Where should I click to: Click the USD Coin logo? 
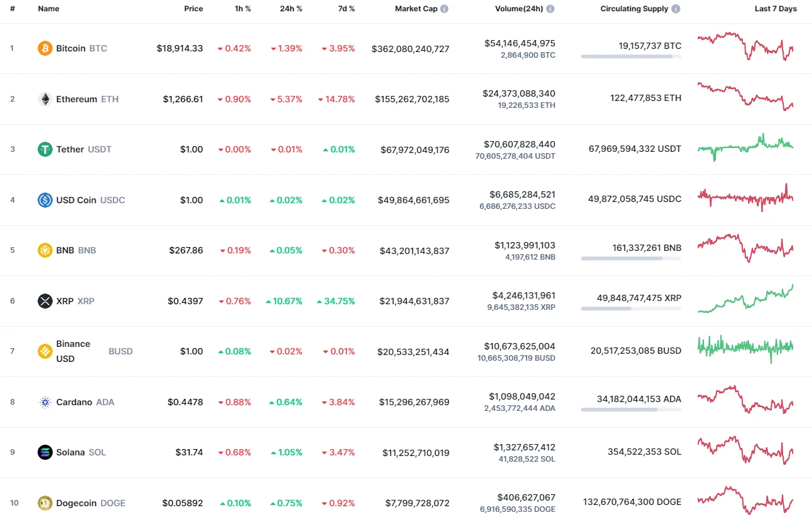point(44,199)
